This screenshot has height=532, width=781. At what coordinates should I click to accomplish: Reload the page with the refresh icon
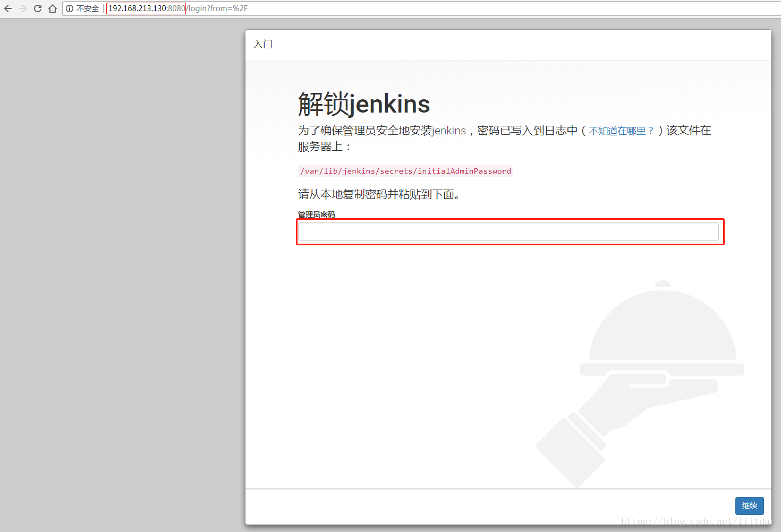(x=38, y=8)
